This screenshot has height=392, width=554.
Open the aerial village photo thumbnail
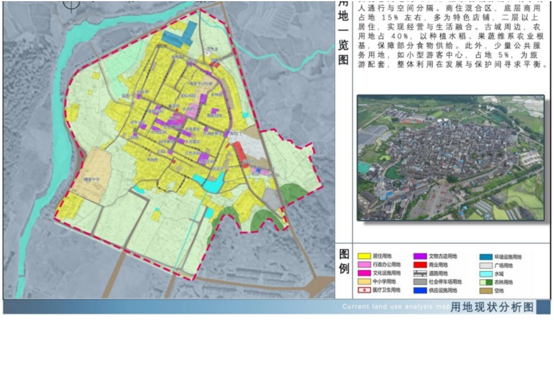[450, 157]
